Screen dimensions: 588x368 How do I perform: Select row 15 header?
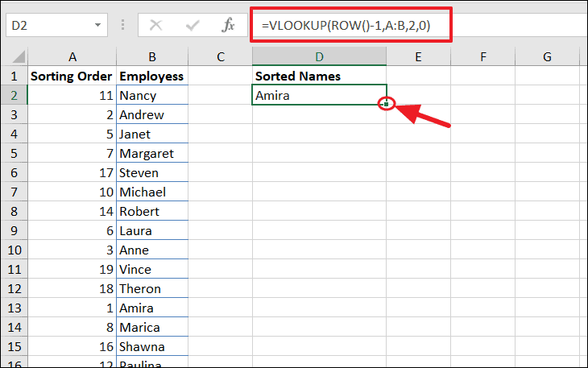[x=14, y=346]
